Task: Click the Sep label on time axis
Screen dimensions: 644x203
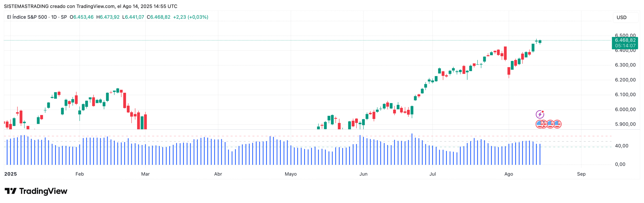Action: click(x=581, y=174)
